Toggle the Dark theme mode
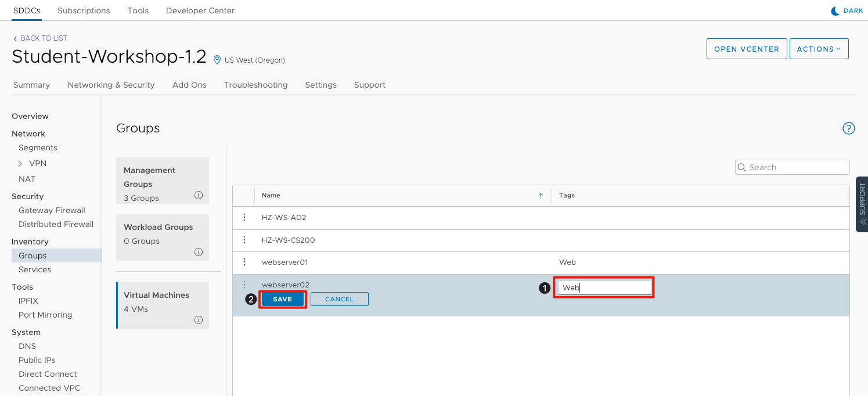This screenshot has height=396, width=868. tap(847, 10)
